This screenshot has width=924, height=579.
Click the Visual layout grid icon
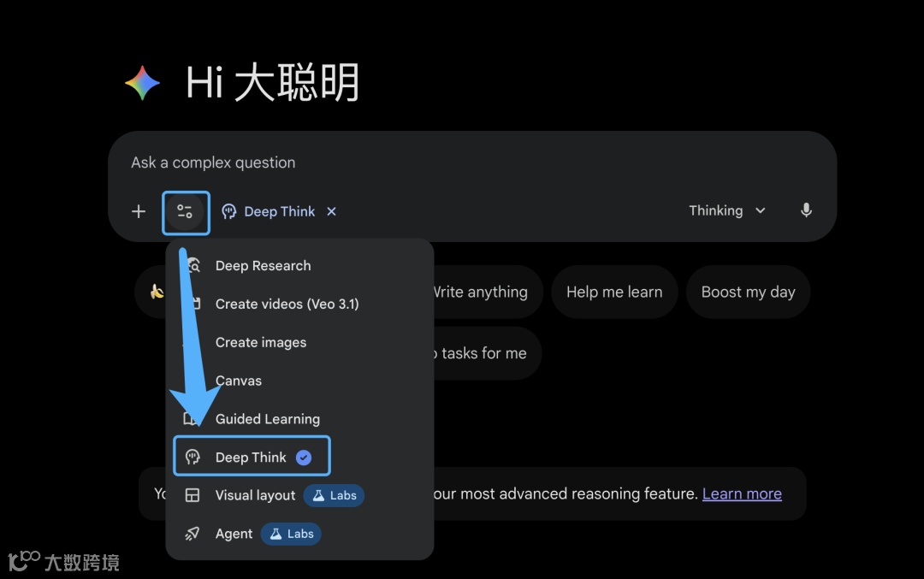coord(192,495)
